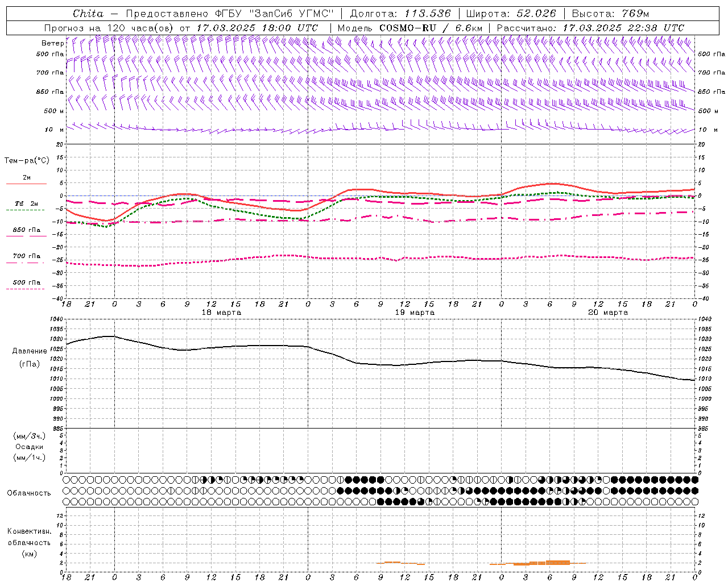Image resolution: width=728 pixels, height=582 pixels.
Task: Select the elevation text "Высота: 769м"
Action: pos(610,14)
